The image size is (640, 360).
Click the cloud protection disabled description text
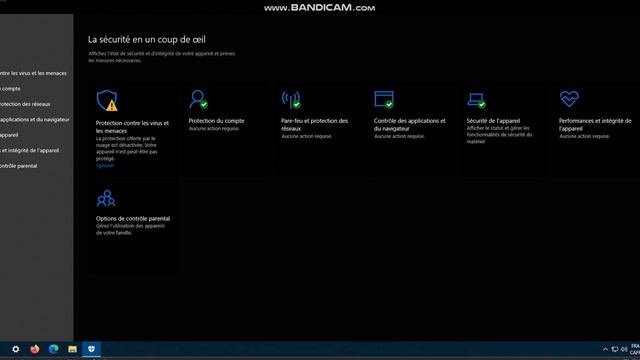point(127,148)
